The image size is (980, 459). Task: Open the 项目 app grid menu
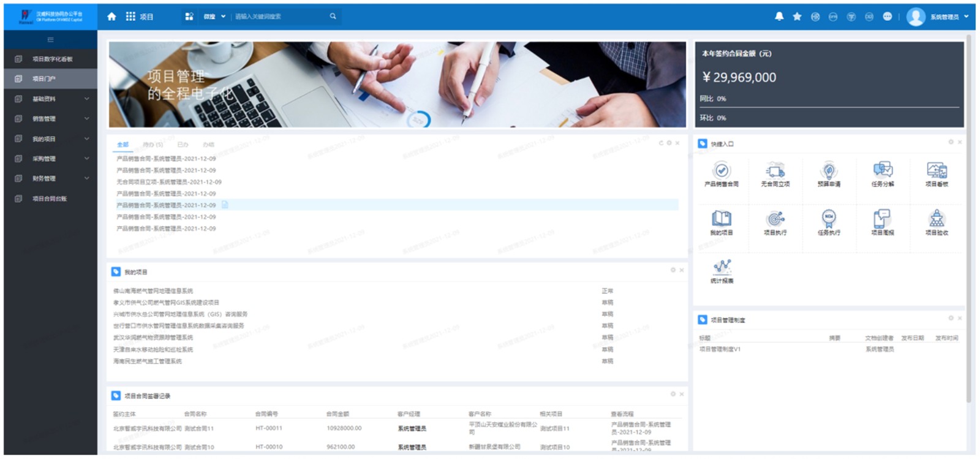click(130, 17)
